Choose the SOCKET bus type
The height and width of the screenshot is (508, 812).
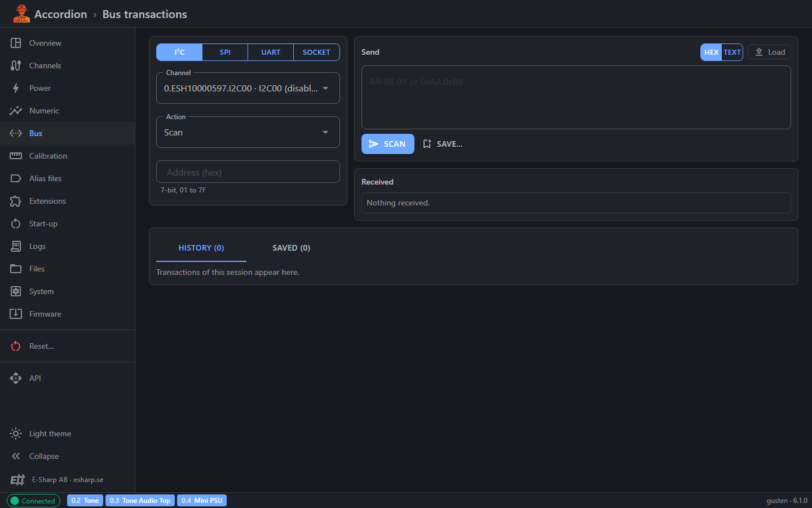point(316,52)
